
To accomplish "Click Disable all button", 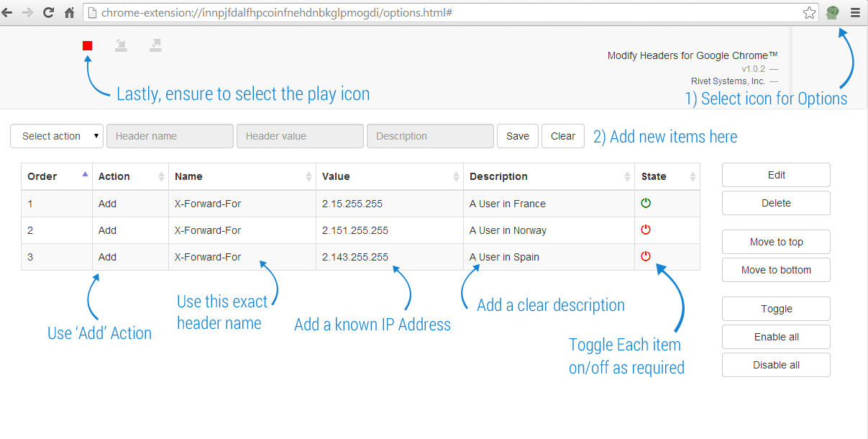I will click(x=776, y=365).
